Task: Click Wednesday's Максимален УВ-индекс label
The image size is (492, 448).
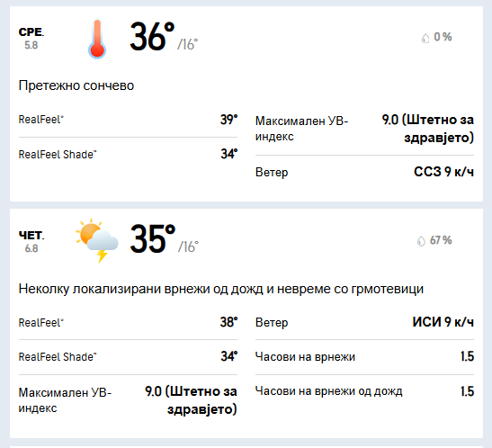Action: pyautogui.click(x=301, y=129)
